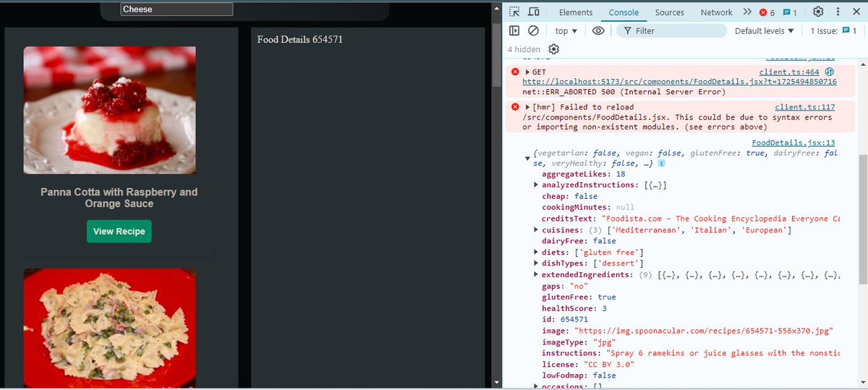Viewport: 868px width, 390px height.
Task: Open console settings gear beside 4 hidden
Action: [x=553, y=49]
